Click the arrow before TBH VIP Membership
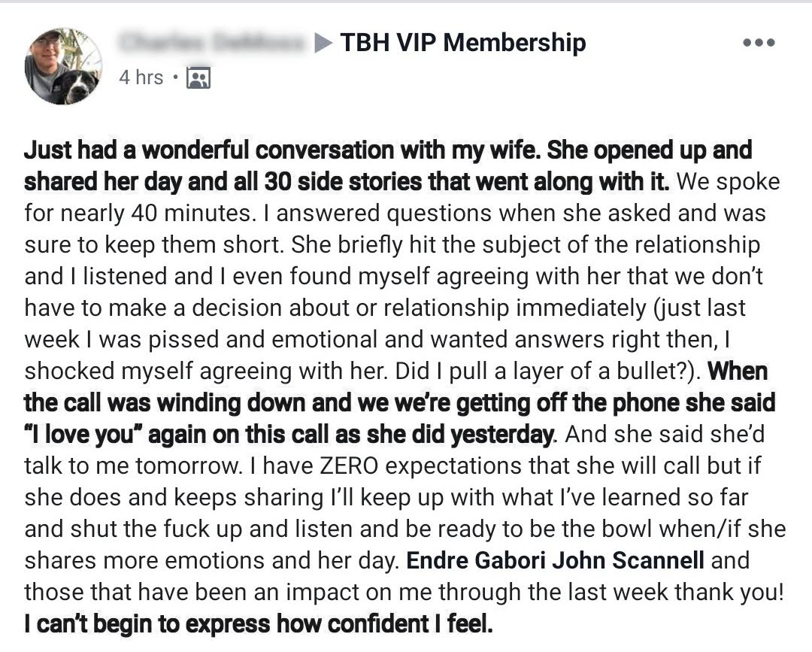812x652 pixels. (x=323, y=44)
